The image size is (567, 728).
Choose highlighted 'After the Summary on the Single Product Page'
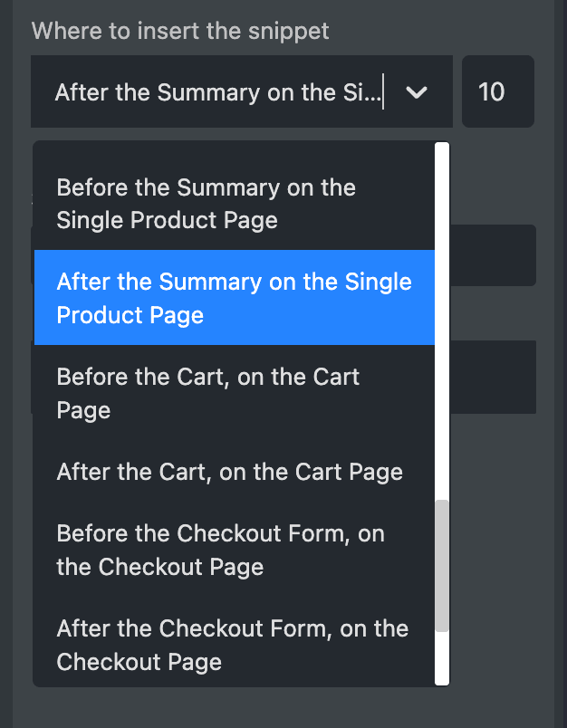click(x=235, y=298)
